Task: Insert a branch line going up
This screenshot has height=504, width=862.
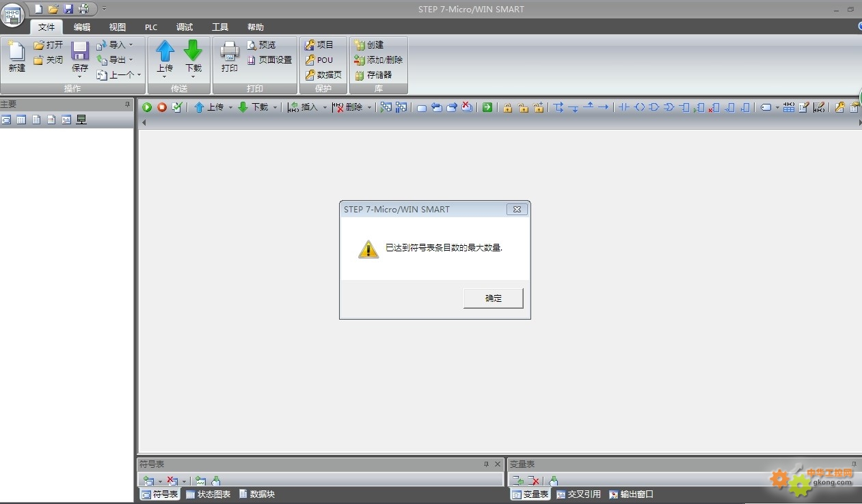Action: point(588,107)
